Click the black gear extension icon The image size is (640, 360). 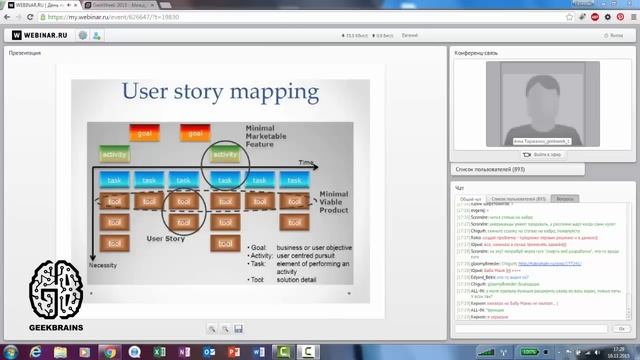[x=608, y=17]
